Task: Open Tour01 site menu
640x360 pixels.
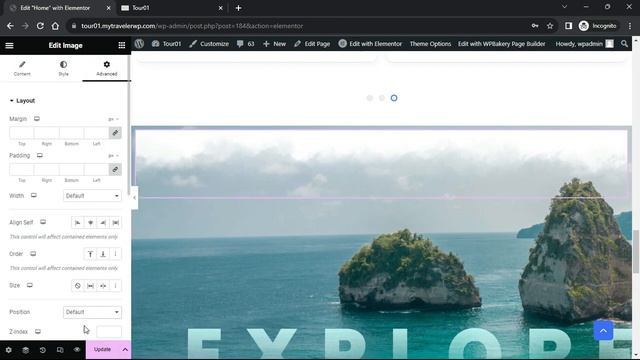Action: point(166,44)
